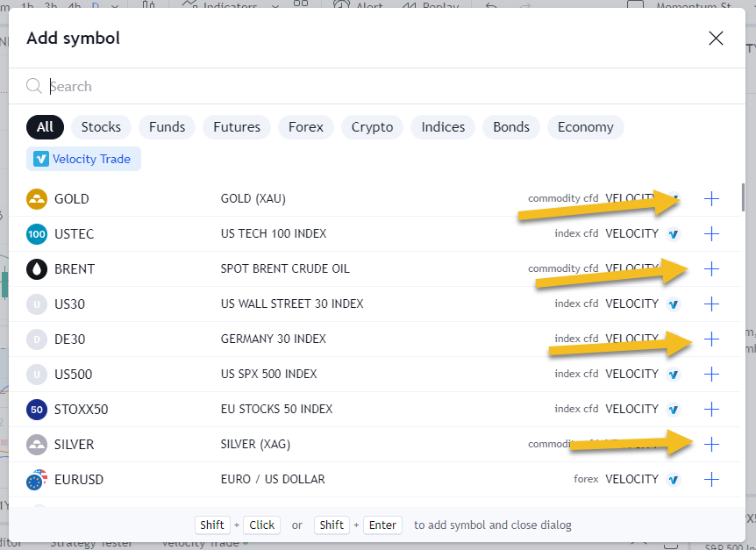Screen dimensions: 756x550
Task: Toggle the Velocity Trade broker filter
Action: click(83, 159)
